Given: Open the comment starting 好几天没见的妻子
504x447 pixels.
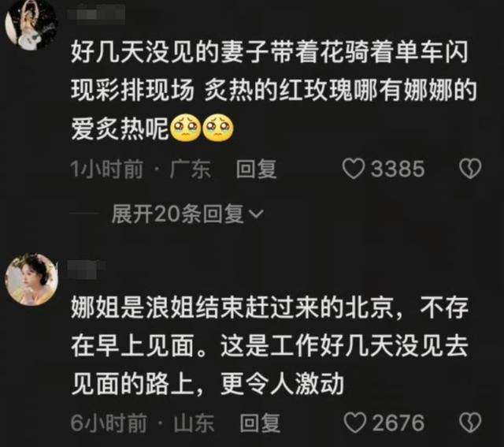Looking at the screenshot, I should coord(273,91).
